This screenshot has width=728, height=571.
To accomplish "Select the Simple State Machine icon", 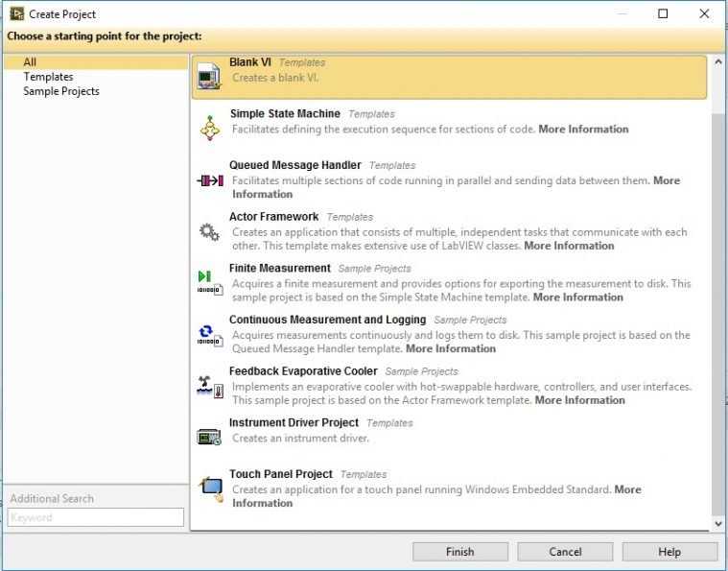I will pos(209,128).
